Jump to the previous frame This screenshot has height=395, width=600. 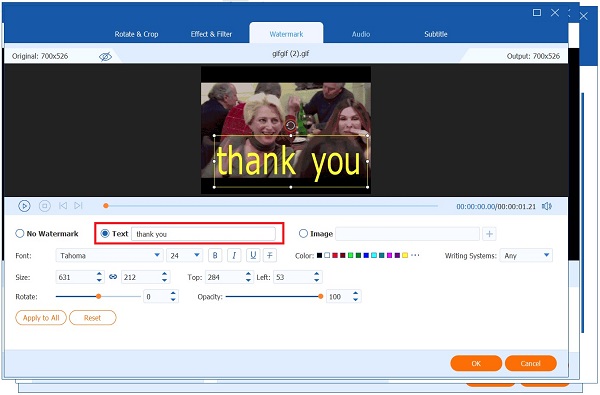point(63,206)
